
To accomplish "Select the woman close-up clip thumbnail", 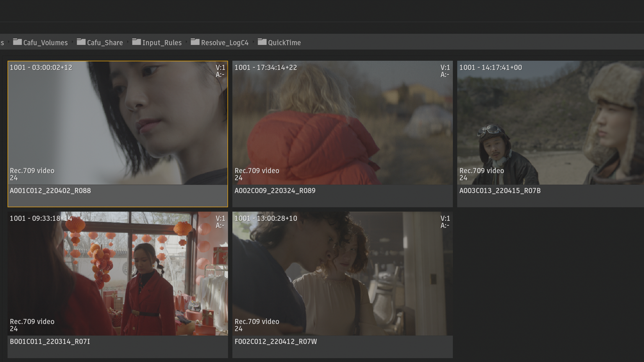I will [x=117, y=123].
